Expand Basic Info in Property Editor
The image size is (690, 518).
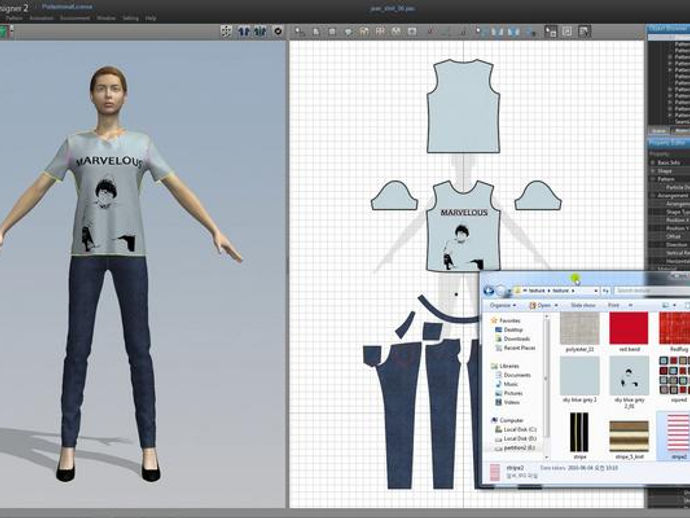point(653,162)
